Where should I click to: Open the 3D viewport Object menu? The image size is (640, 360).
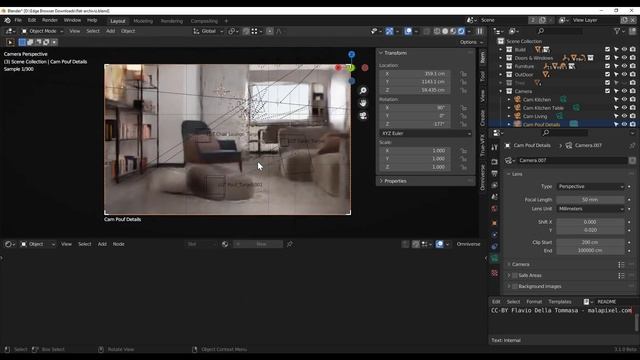point(128,31)
